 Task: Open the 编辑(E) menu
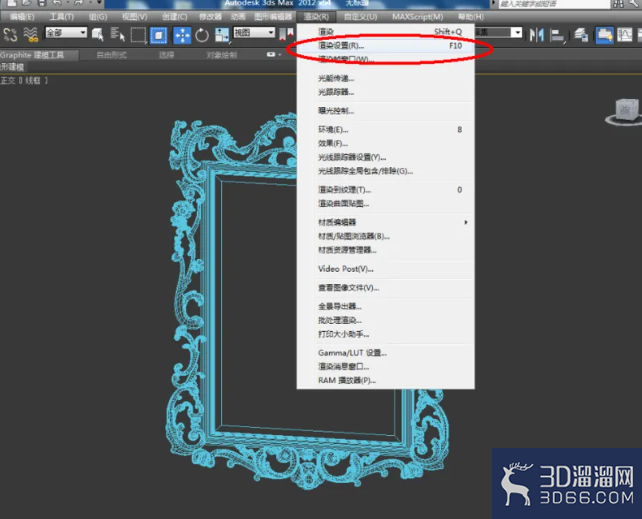22,17
